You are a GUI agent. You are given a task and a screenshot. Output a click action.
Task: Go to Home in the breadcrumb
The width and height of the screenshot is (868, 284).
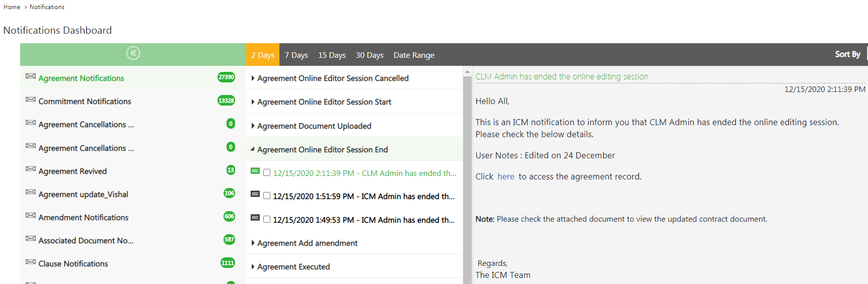(12, 7)
